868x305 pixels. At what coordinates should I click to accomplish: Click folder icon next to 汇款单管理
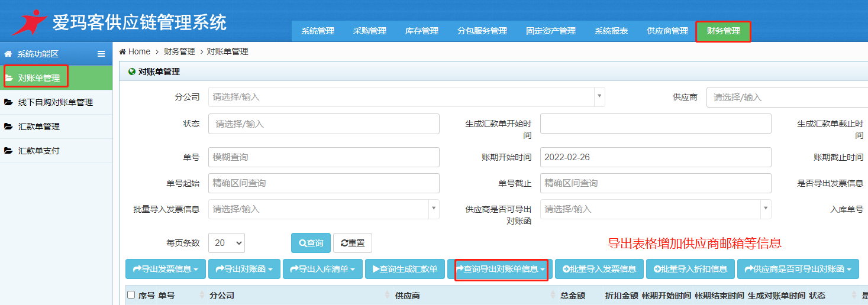[8, 126]
